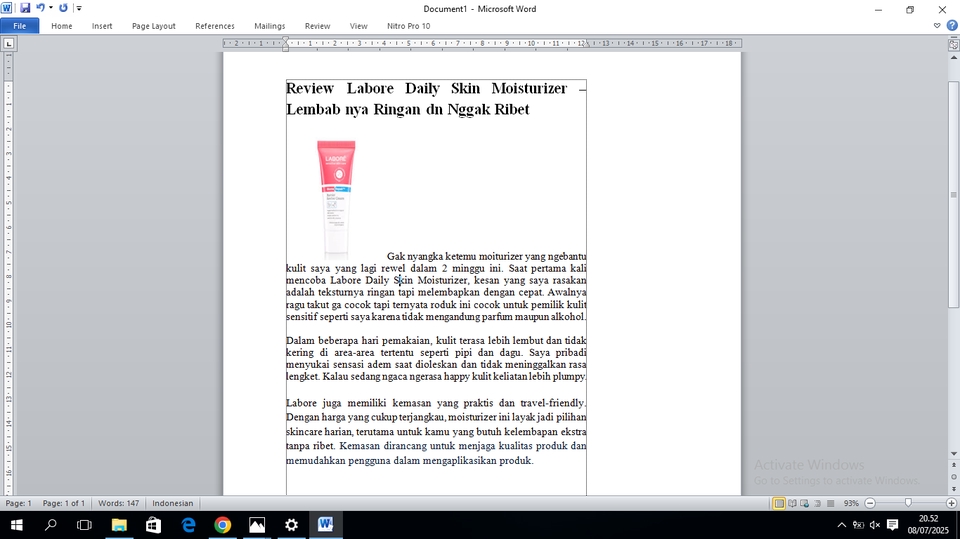Click the vertical scrollbar thumb

(953, 194)
